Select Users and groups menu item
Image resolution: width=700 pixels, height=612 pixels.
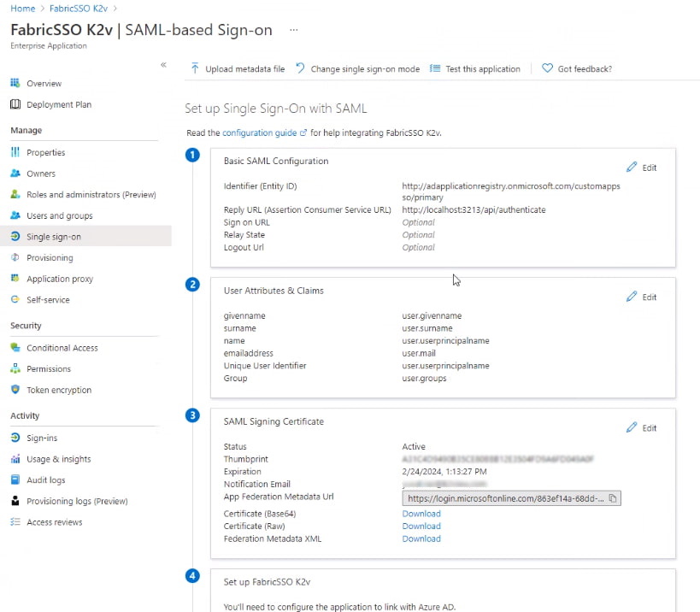59,215
